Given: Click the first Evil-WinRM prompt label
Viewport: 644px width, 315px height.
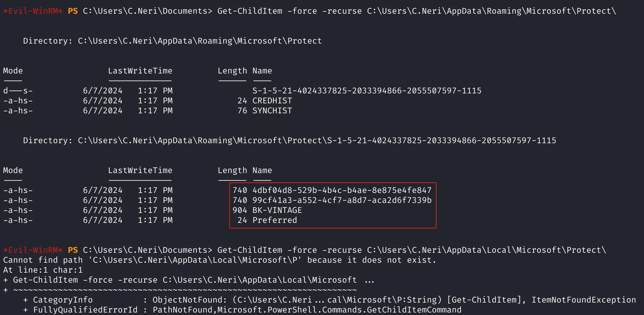Looking at the screenshot, I should 33,11.
